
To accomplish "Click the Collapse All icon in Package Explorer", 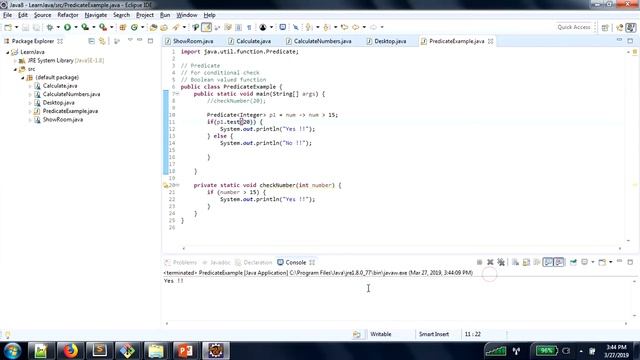I will [91, 41].
